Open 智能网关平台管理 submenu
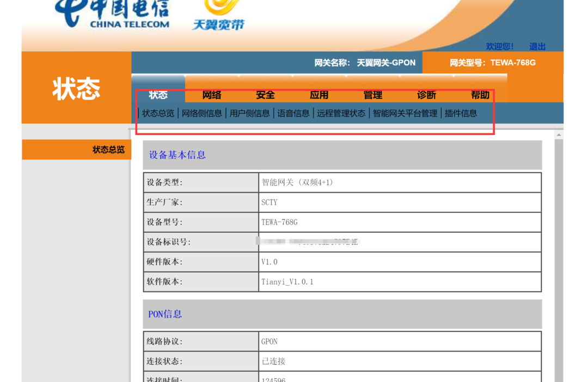Viewport: 588px width, 382px height. [405, 113]
